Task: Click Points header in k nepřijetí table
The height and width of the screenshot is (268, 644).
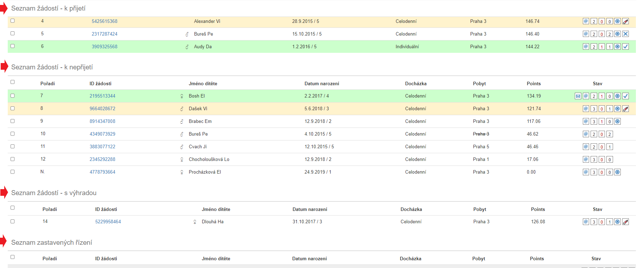Action: [x=534, y=83]
